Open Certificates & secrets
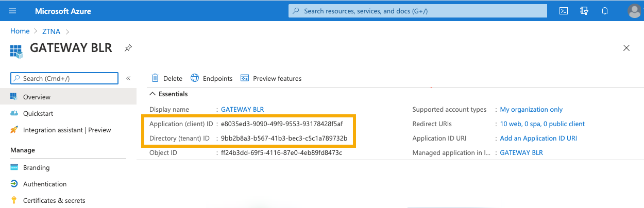 pyautogui.click(x=54, y=200)
